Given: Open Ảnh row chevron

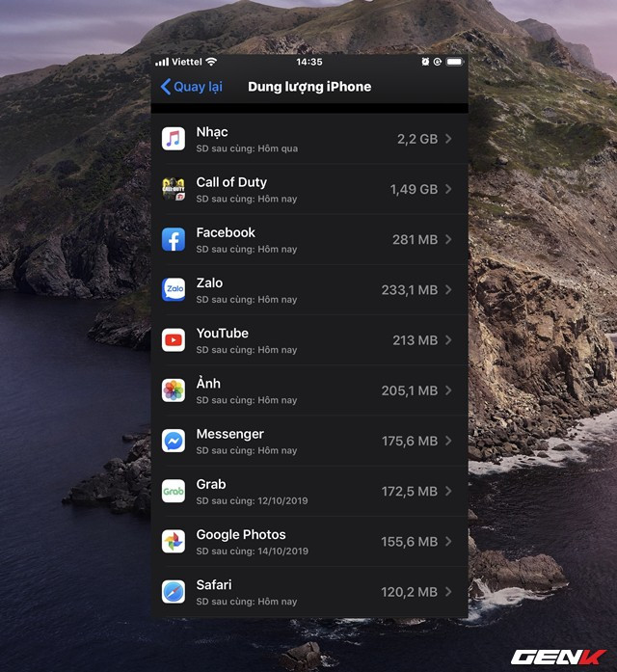Looking at the screenshot, I should pos(448,390).
